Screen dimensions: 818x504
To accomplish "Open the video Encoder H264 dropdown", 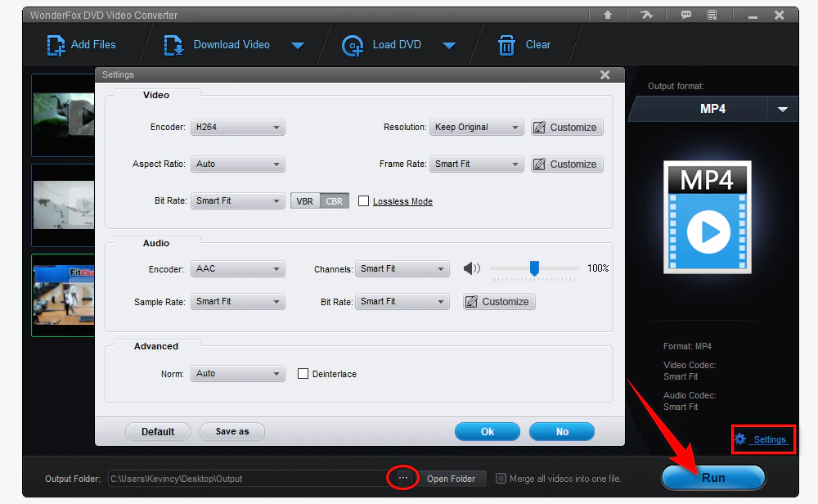I will pyautogui.click(x=238, y=127).
